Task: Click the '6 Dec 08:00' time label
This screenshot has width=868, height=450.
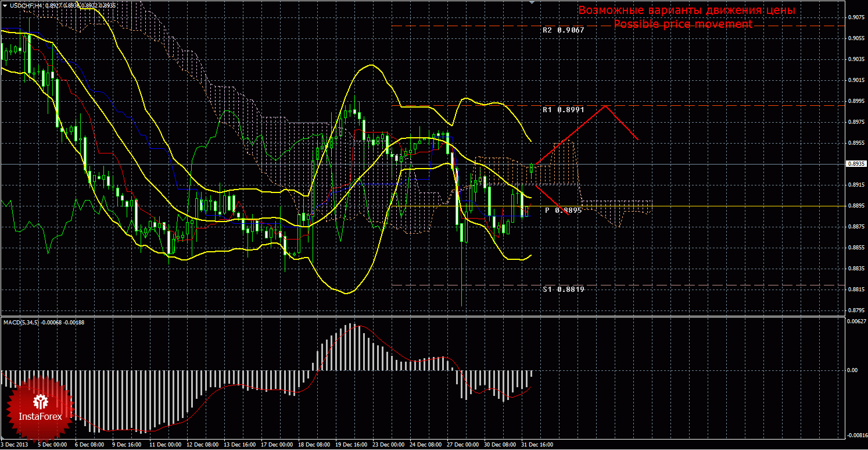Action: pos(89,445)
